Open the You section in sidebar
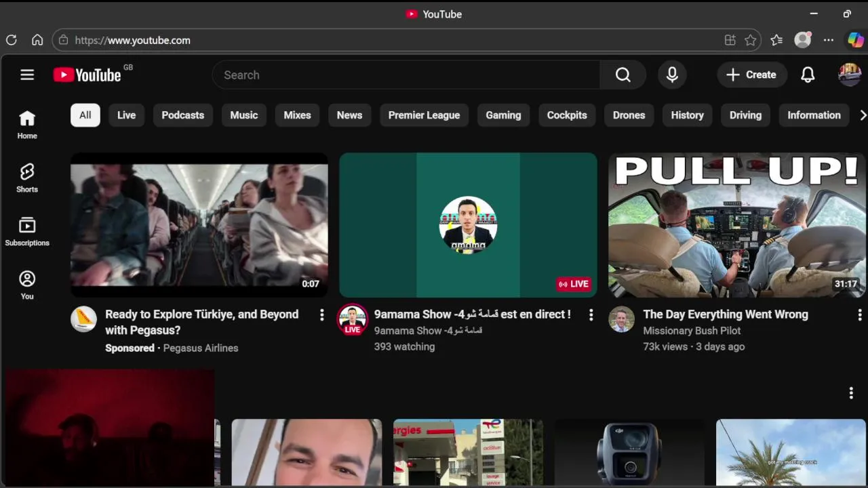Image resolution: width=868 pixels, height=488 pixels. click(27, 285)
